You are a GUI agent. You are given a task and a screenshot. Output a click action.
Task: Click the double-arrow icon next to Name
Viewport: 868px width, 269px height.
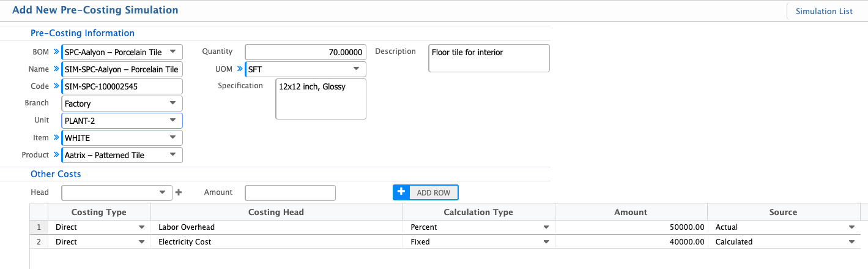(57, 69)
